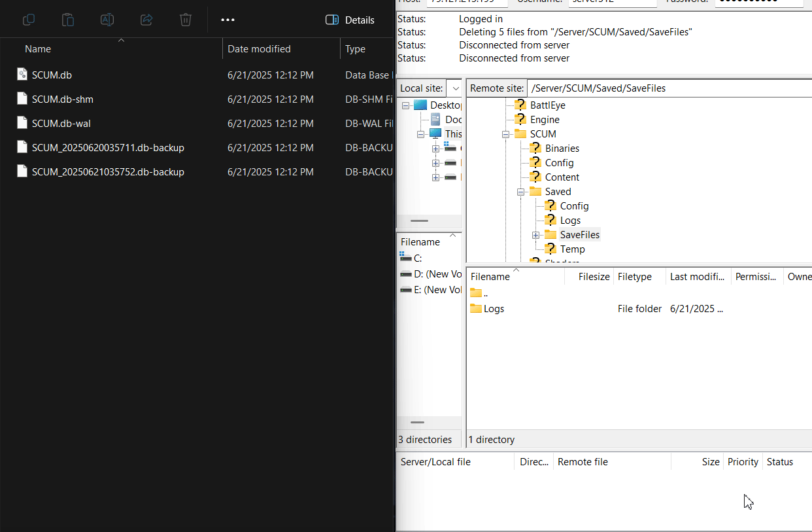Click the Saved folder icon in remote tree
812x532 pixels.
[x=535, y=191]
